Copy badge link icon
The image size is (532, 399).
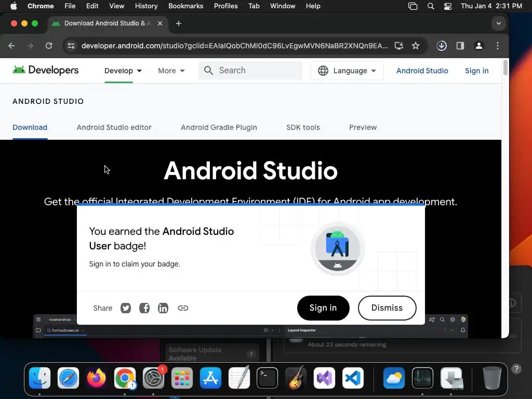click(x=183, y=308)
